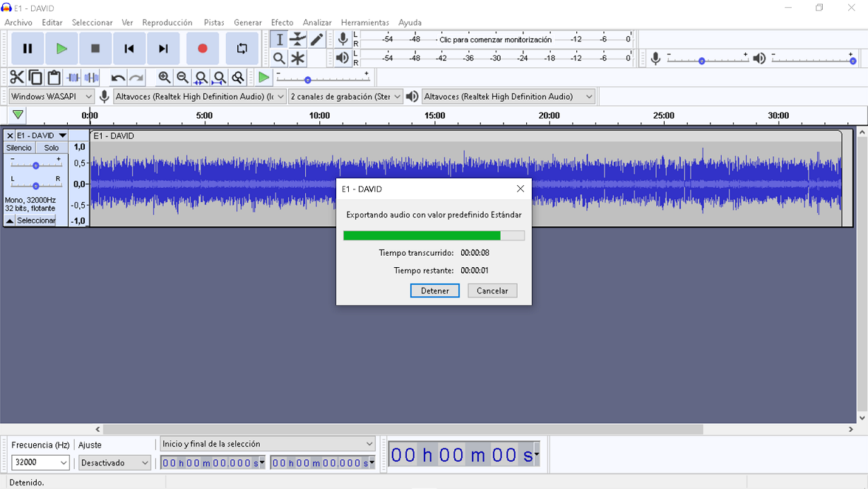Click the Redo arrow icon
The height and width of the screenshot is (489, 868).
pyautogui.click(x=136, y=78)
